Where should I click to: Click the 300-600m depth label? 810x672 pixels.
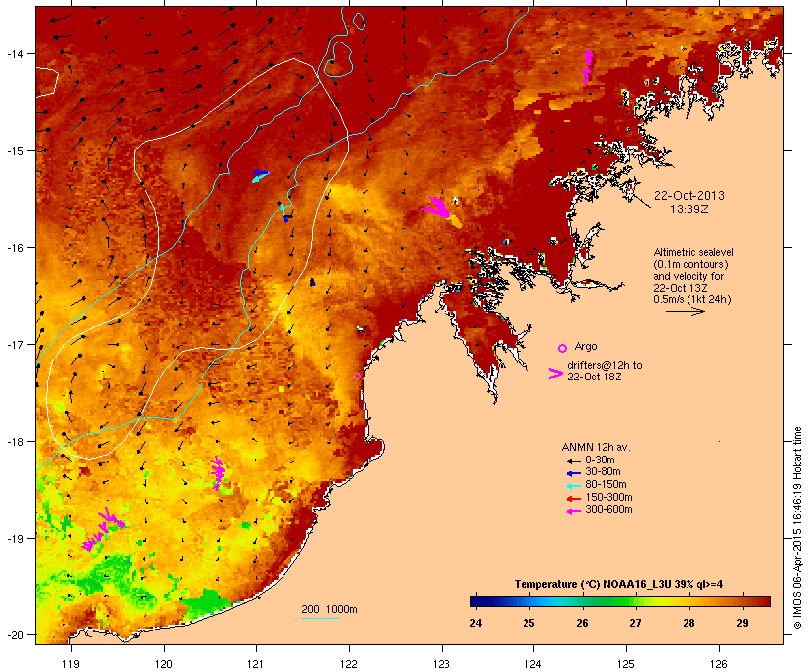608,510
